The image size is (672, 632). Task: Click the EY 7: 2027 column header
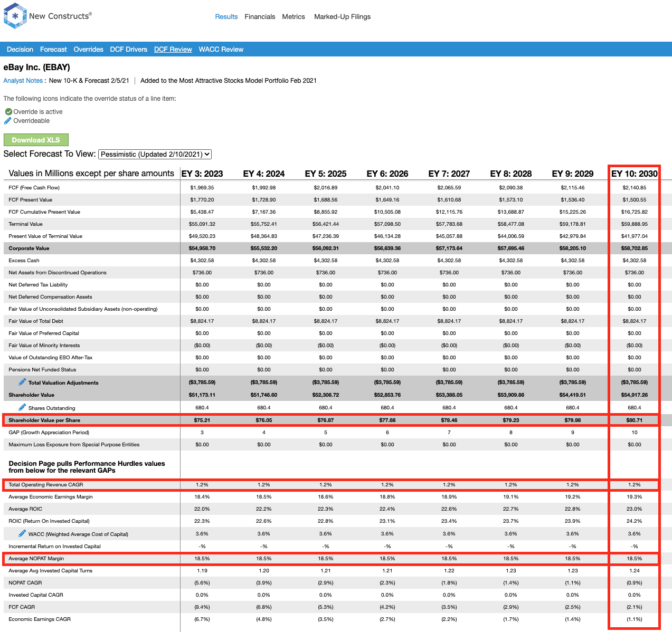pos(449,174)
